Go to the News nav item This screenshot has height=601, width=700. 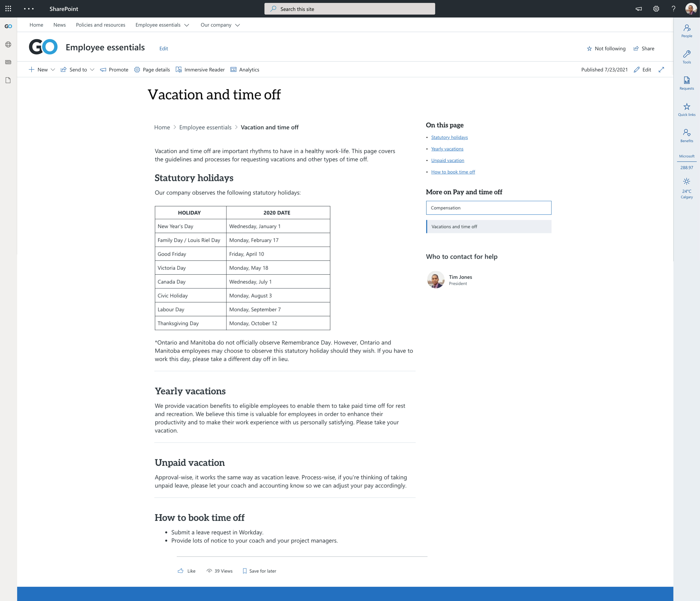coord(59,25)
